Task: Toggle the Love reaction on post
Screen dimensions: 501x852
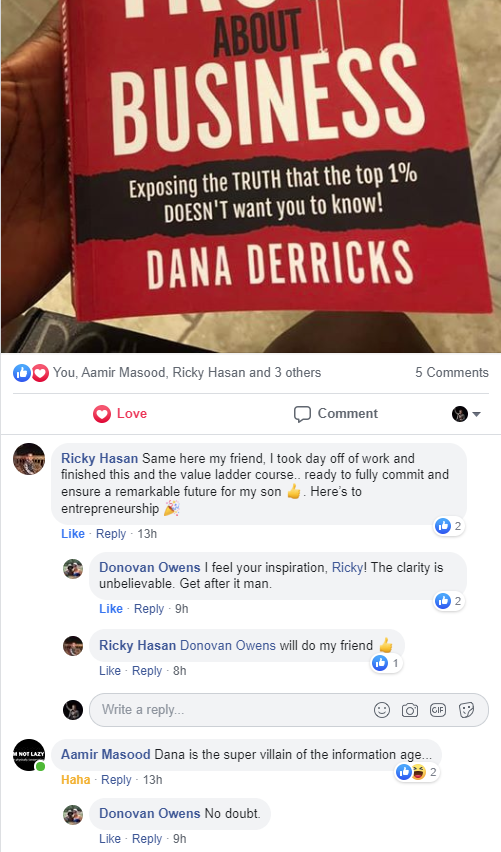Action: [x=120, y=414]
